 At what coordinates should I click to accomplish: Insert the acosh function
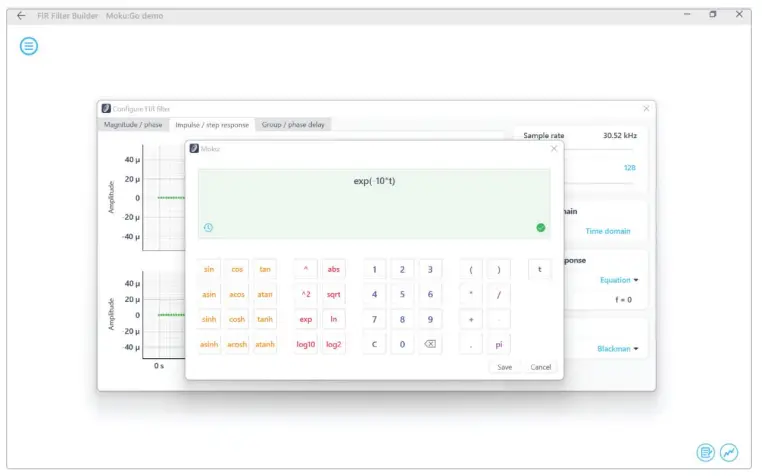point(237,344)
